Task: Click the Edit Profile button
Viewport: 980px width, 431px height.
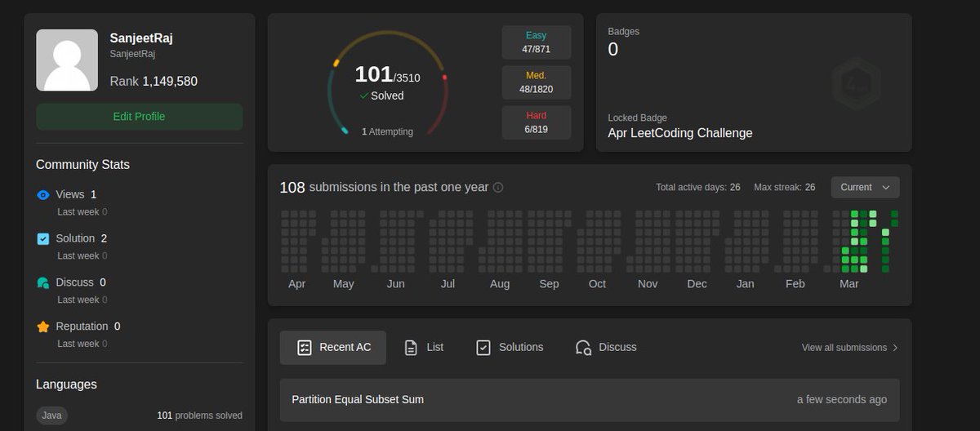Action: click(139, 117)
